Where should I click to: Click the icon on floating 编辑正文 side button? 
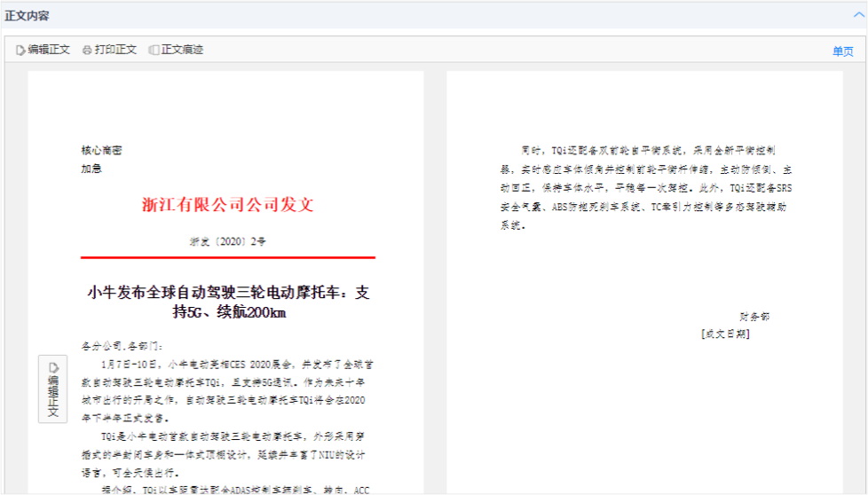(x=53, y=367)
